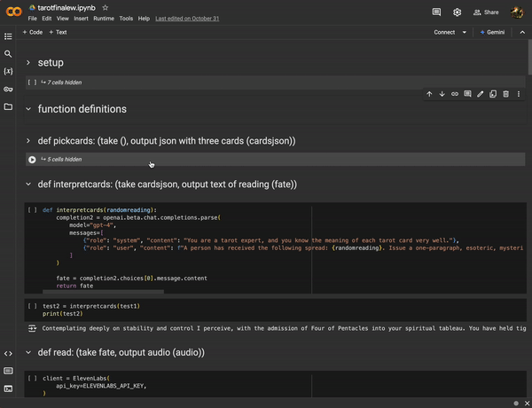The width and height of the screenshot is (532, 408).
Task: Click the Connect button
Action: click(444, 32)
